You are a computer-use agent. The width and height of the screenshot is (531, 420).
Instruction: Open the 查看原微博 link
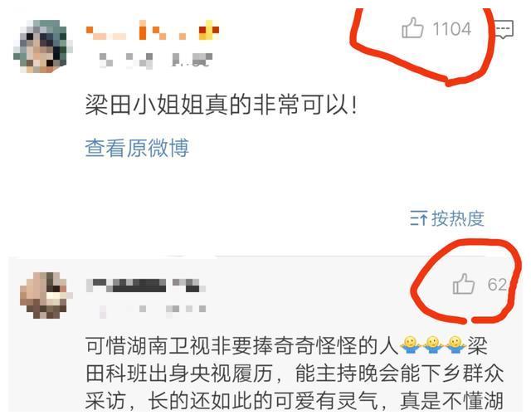(x=137, y=148)
